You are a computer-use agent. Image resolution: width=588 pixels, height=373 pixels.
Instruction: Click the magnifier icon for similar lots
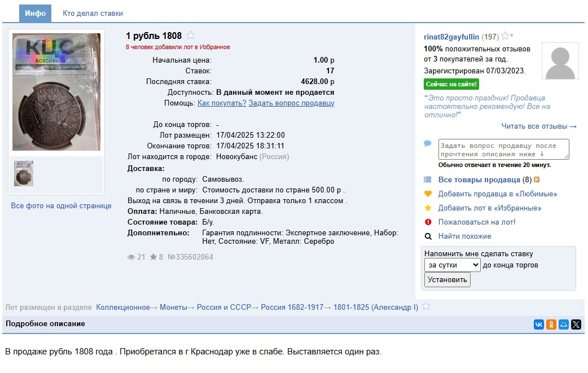click(428, 236)
